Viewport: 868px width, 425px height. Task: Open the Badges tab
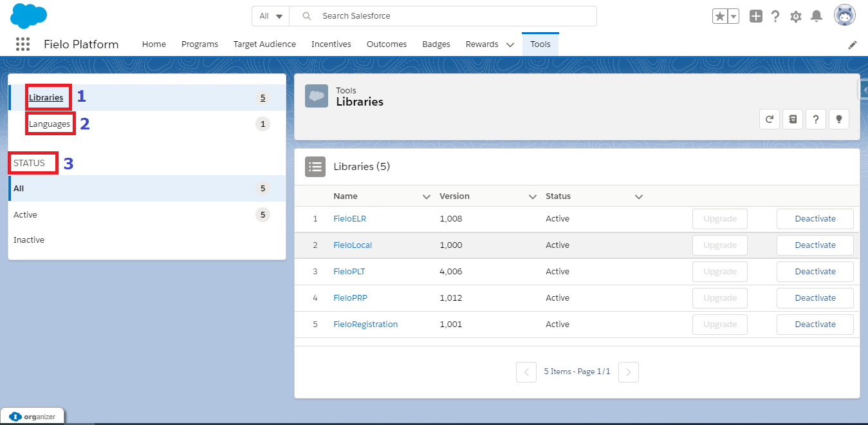pyautogui.click(x=436, y=44)
